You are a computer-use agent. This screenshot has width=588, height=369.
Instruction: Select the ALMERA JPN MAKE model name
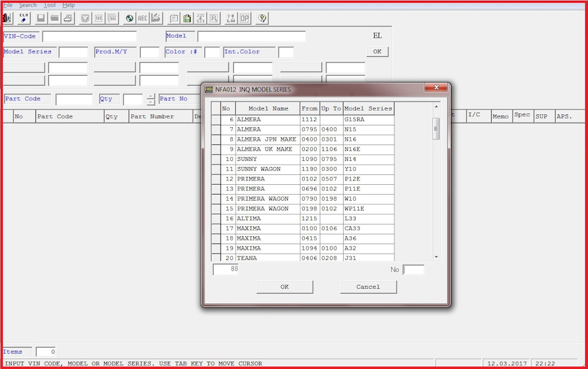tap(266, 140)
